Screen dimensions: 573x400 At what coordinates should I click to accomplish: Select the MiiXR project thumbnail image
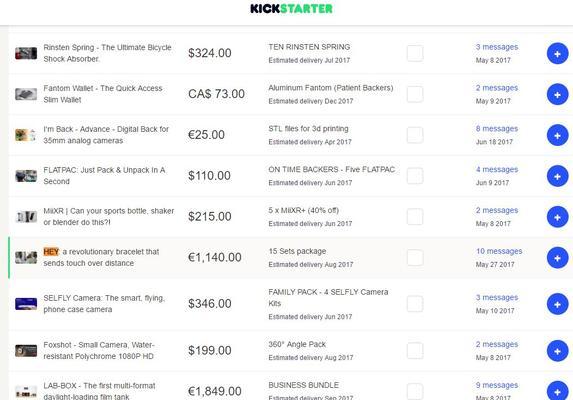coord(26,217)
